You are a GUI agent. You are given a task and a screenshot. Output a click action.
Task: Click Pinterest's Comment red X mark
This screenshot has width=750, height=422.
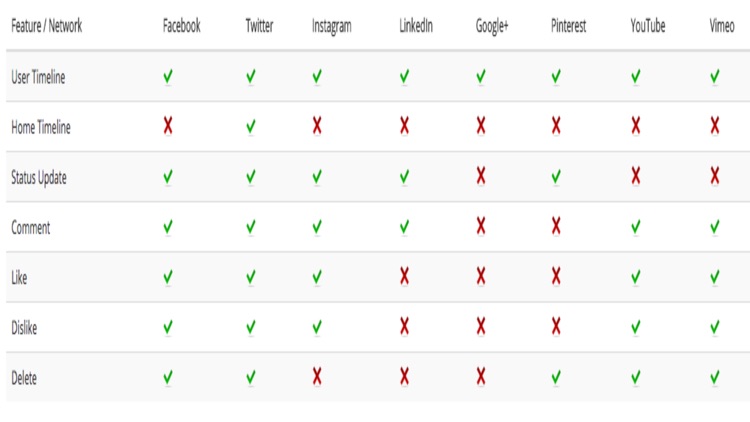(x=556, y=226)
